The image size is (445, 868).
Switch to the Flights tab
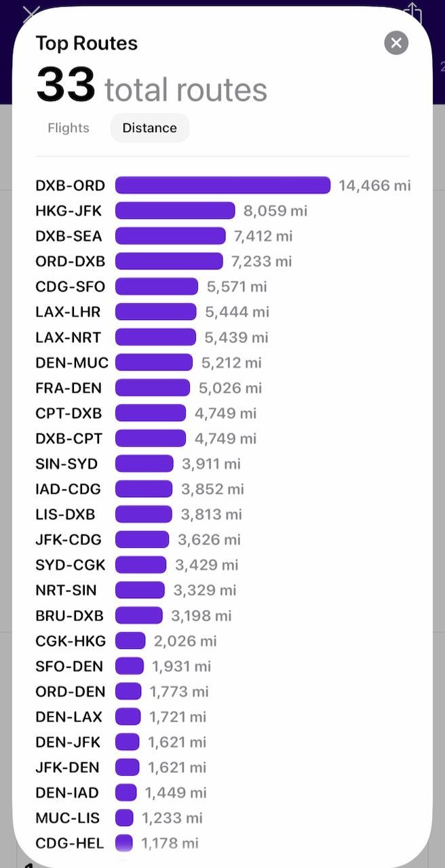(x=69, y=128)
